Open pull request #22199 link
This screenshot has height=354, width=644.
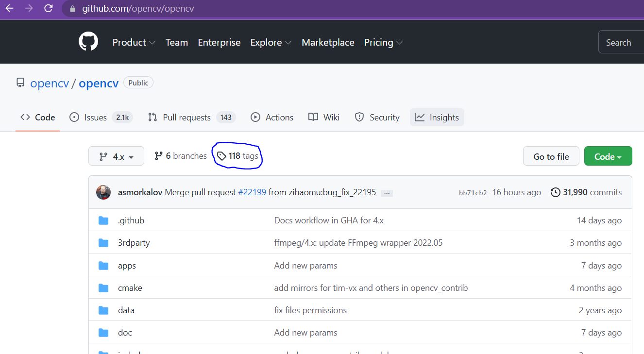tap(252, 192)
